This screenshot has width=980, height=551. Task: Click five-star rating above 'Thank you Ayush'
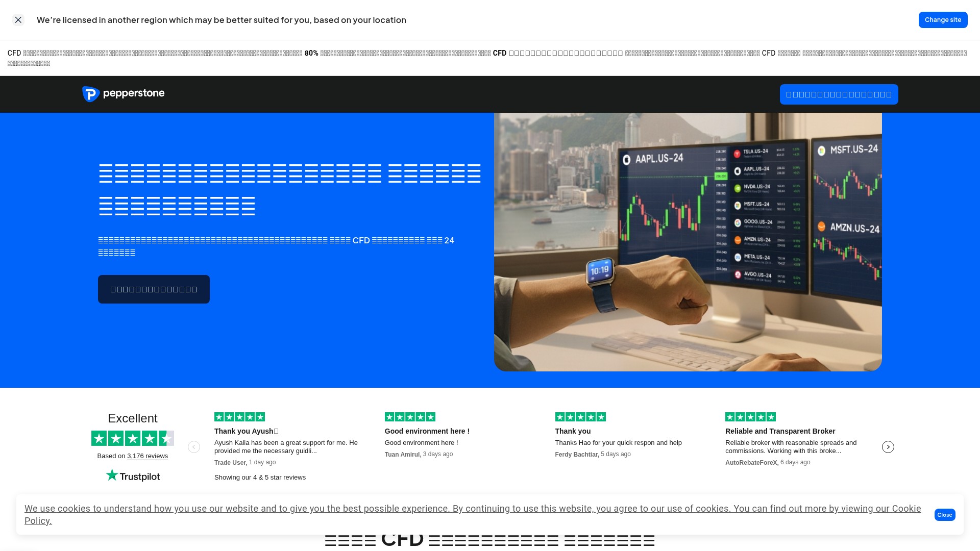239,417
